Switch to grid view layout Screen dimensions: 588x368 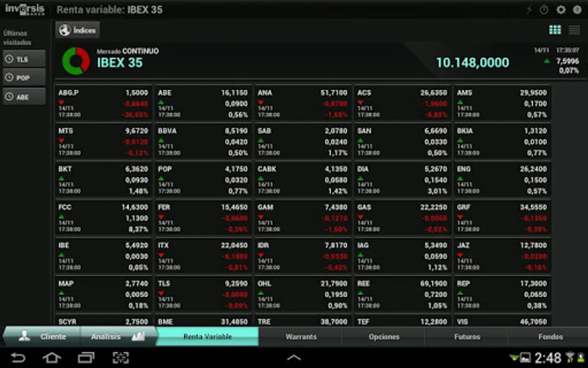coord(555,30)
